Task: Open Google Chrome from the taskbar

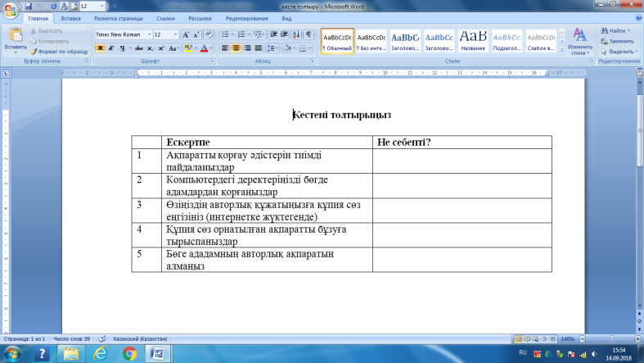Action: (x=129, y=353)
